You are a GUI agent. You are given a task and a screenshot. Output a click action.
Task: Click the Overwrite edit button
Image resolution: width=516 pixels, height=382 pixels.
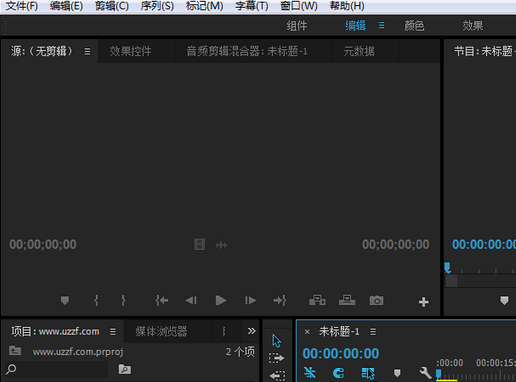click(x=347, y=300)
